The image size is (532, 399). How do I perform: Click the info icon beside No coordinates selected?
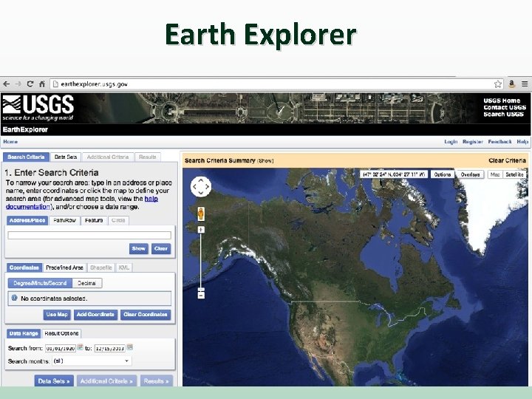point(14,298)
